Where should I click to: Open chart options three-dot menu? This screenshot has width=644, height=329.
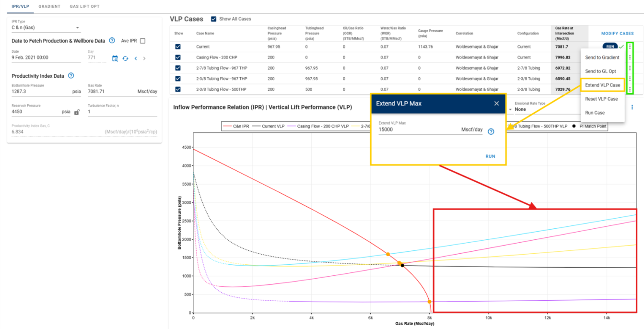coord(632,107)
